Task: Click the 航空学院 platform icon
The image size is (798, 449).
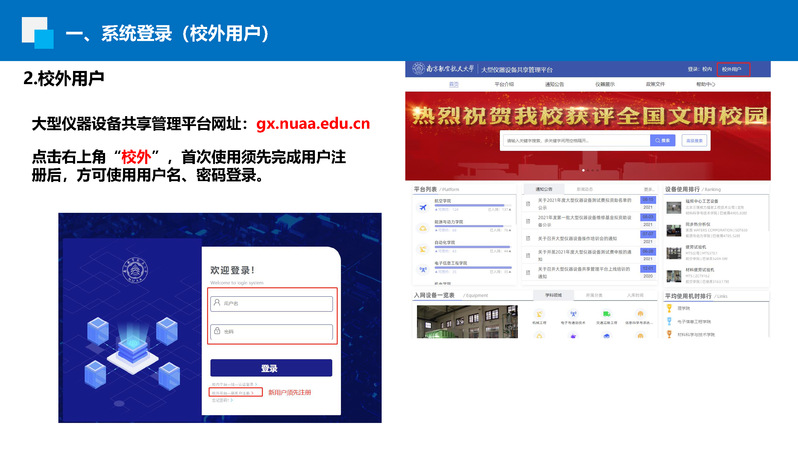Action: (x=423, y=207)
